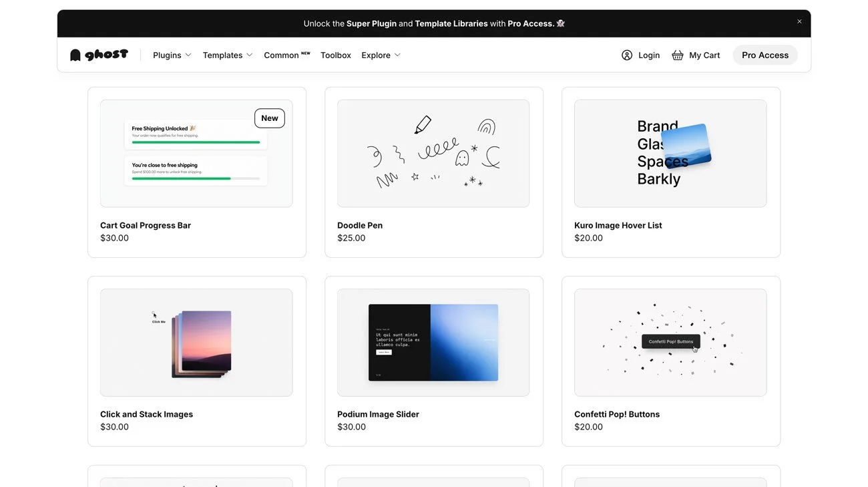
Task: Click the My Cart basket icon
Action: coord(677,55)
